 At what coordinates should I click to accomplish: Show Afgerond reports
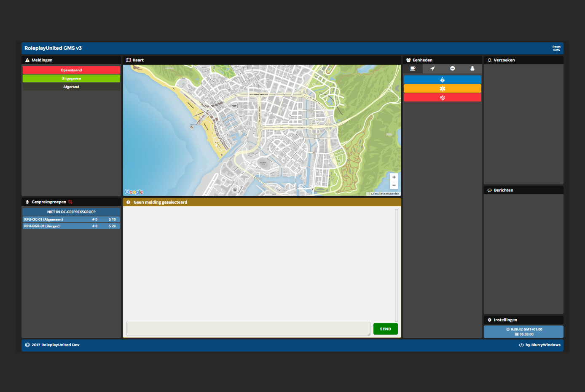point(71,87)
